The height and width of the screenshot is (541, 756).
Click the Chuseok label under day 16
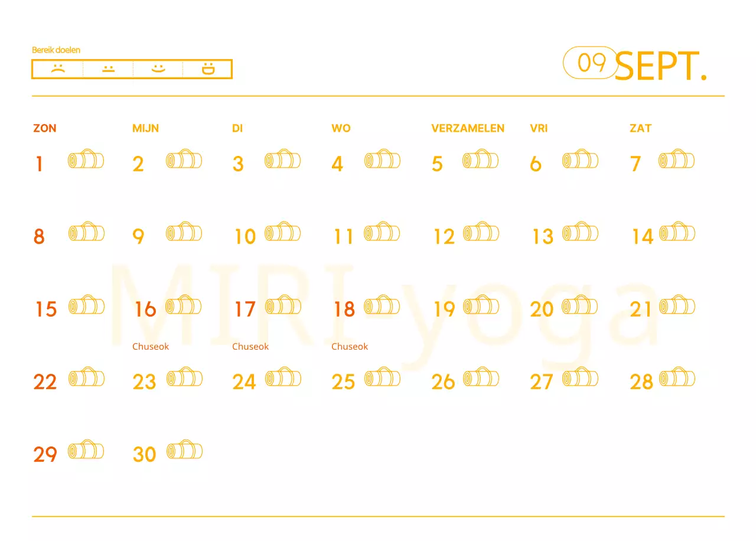pyautogui.click(x=151, y=347)
